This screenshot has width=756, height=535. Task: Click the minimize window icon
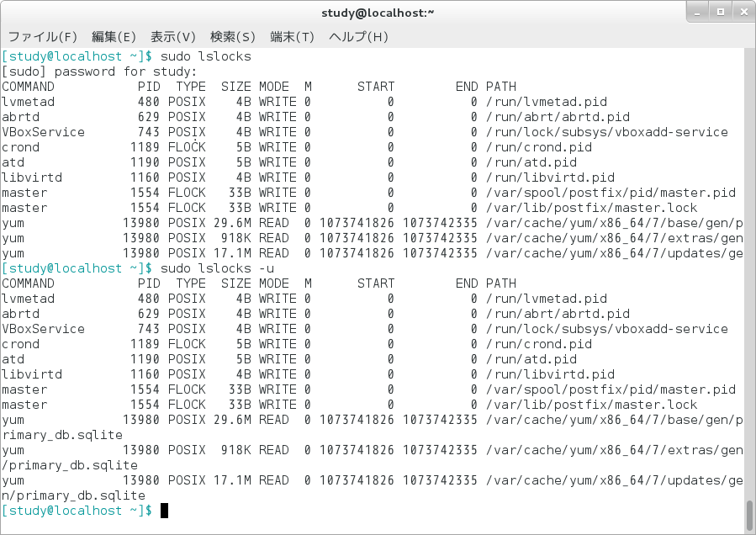695,11
